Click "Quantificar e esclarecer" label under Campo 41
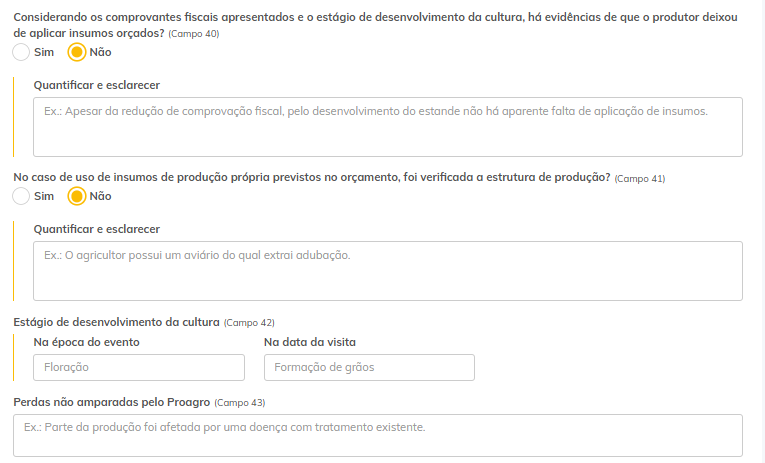 (x=97, y=230)
